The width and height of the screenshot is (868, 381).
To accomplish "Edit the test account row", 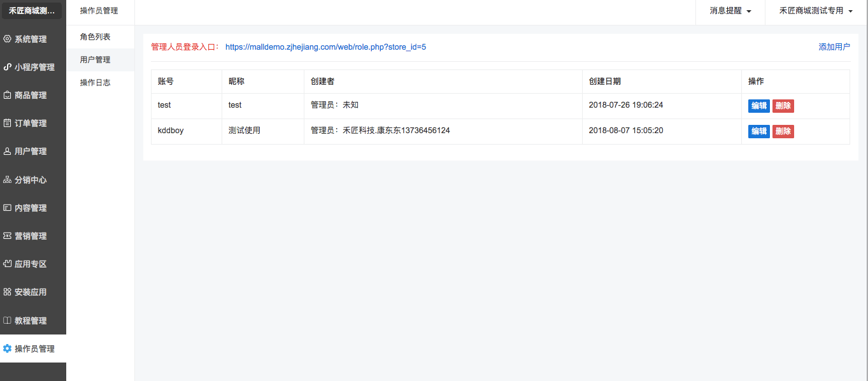I will [759, 106].
